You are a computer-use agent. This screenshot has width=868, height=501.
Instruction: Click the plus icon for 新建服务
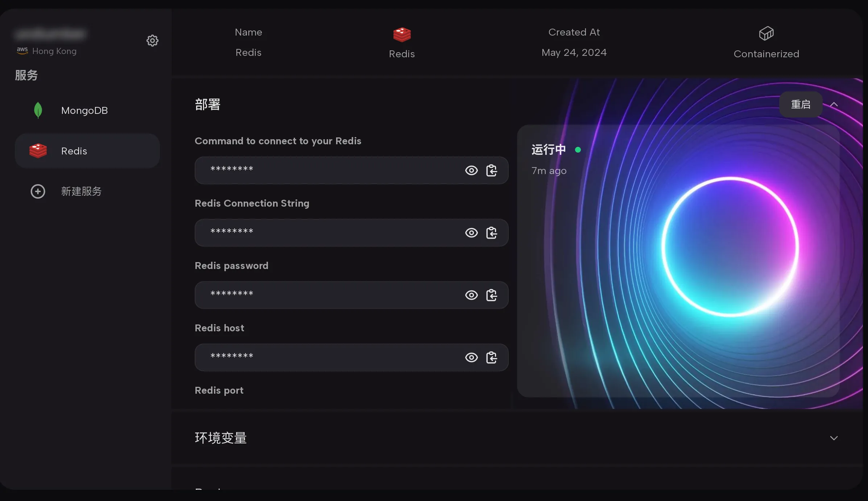coord(38,191)
